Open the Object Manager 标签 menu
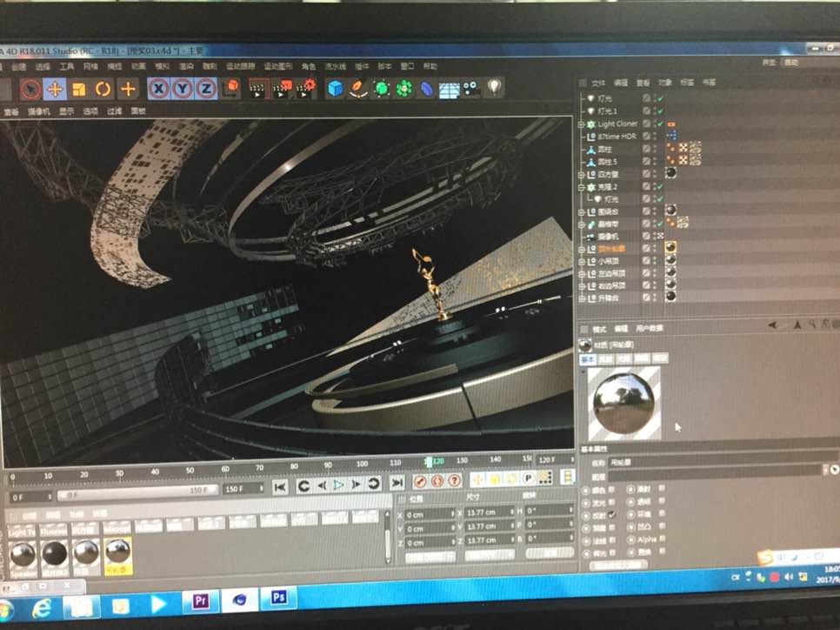The height and width of the screenshot is (630, 840). coord(687,83)
